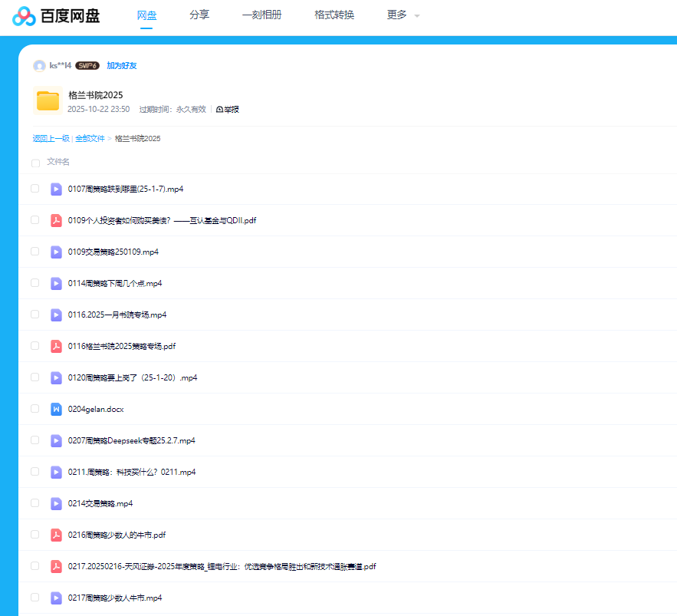Click the SVIP6 membership badge
The height and width of the screenshot is (616, 677).
coord(87,66)
